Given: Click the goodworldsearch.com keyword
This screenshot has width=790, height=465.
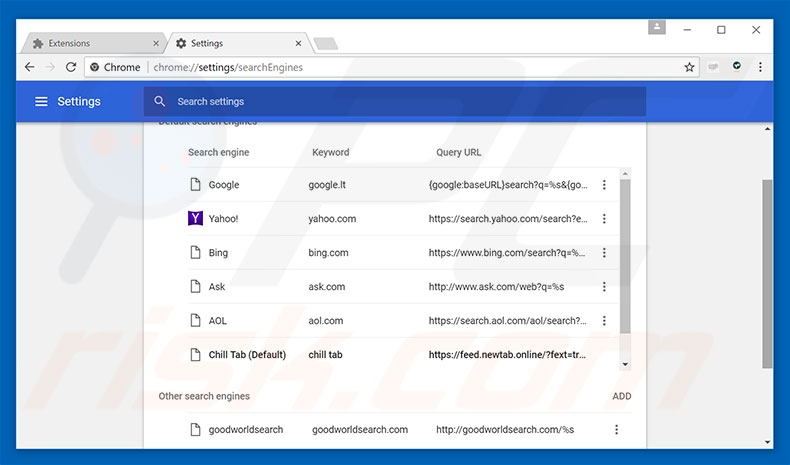Looking at the screenshot, I should coord(360,430).
